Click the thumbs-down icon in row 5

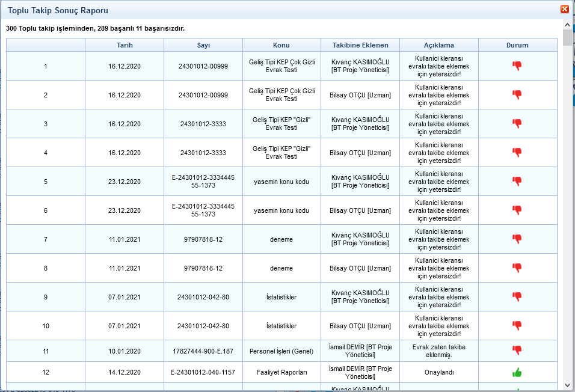pyautogui.click(x=517, y=182)
